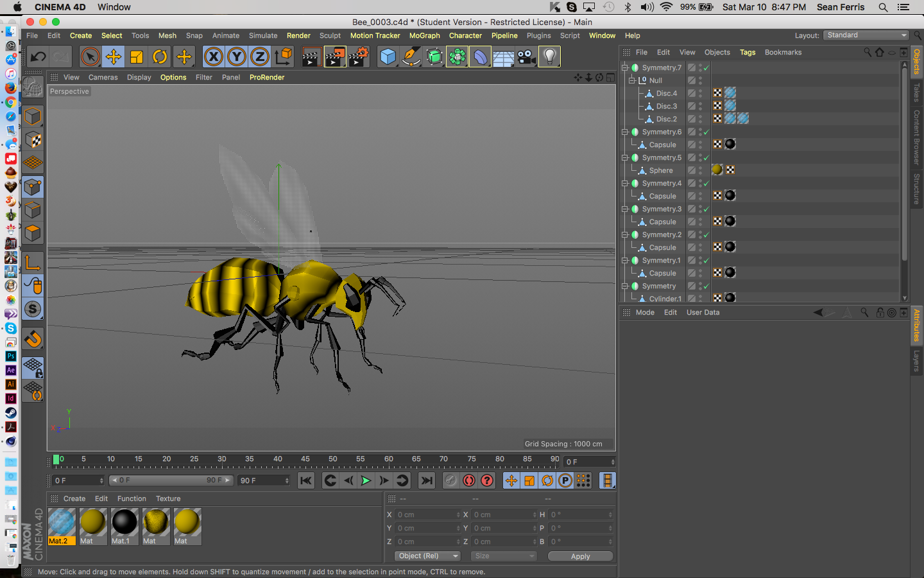Open the MoGraph menu
The height and width of the screenshot is (578, 924).
pyautogui.click(x=424, y=36)
